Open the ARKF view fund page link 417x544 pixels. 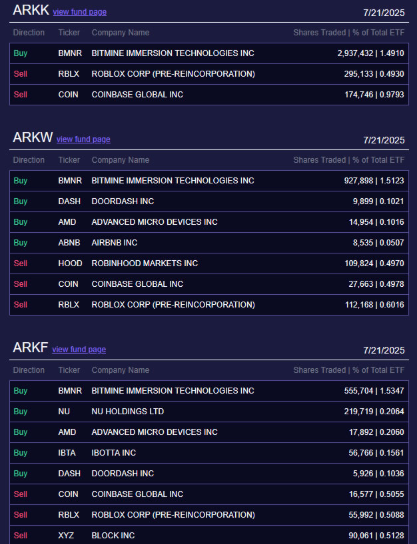coord(79,349)
